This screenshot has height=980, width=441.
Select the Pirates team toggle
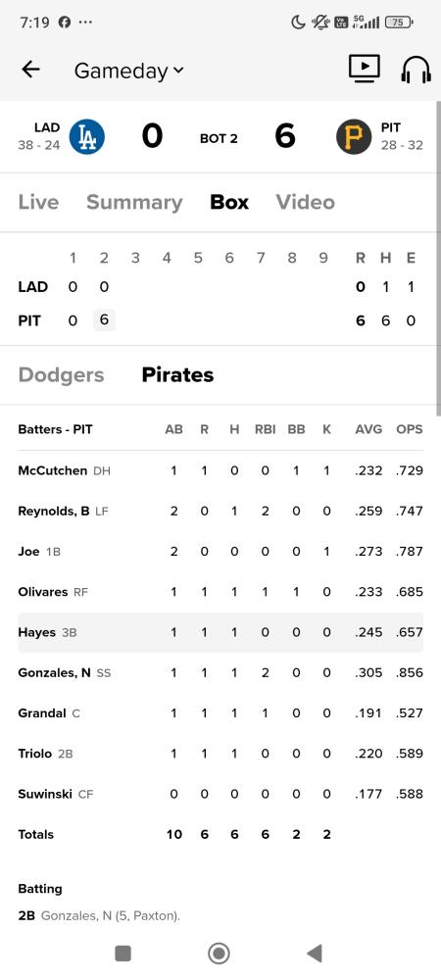pyautogui.click(x=178, y=374)
